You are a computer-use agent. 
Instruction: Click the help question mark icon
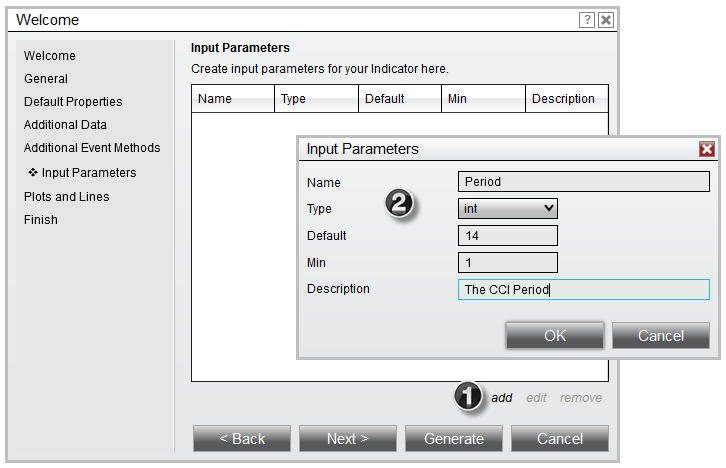tap(587, 20)
